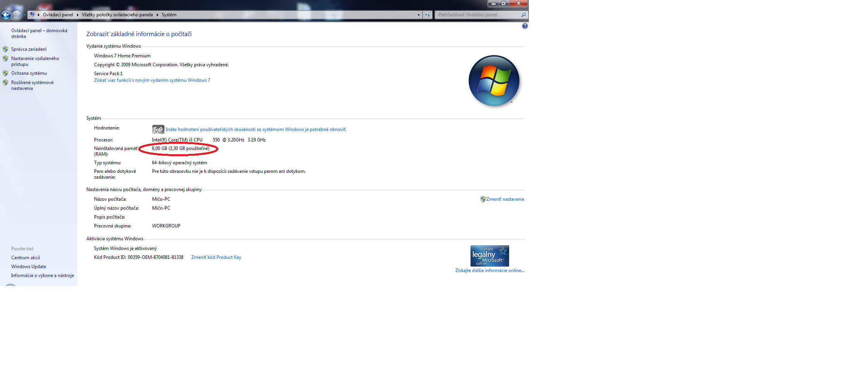
Task: Open the Index hodnotenia používateľských skúseností link
Action: tap(256, 129)
